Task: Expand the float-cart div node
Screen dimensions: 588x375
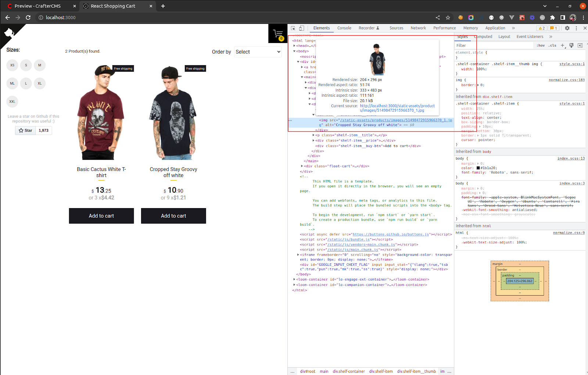Action: (x=302, y=166)
